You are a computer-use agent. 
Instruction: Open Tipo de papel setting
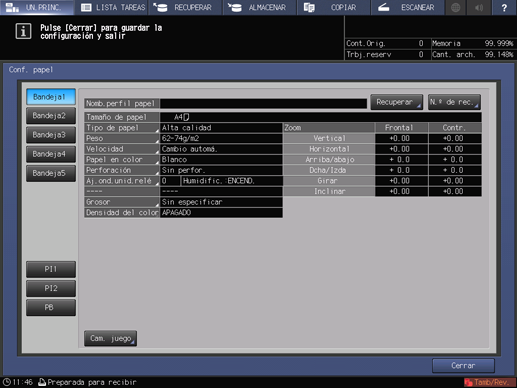coord(122,128)
